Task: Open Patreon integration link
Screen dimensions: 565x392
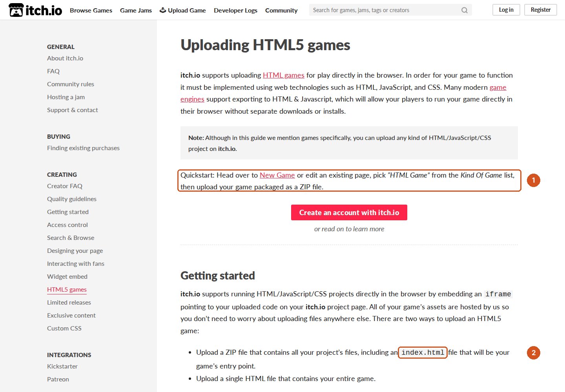Action: 58,379
